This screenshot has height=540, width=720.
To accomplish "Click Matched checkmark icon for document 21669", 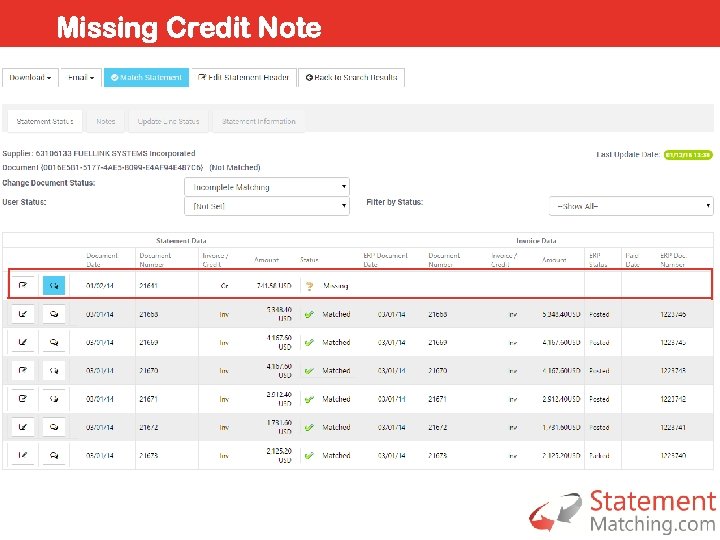I will click(x=309, y=343).
